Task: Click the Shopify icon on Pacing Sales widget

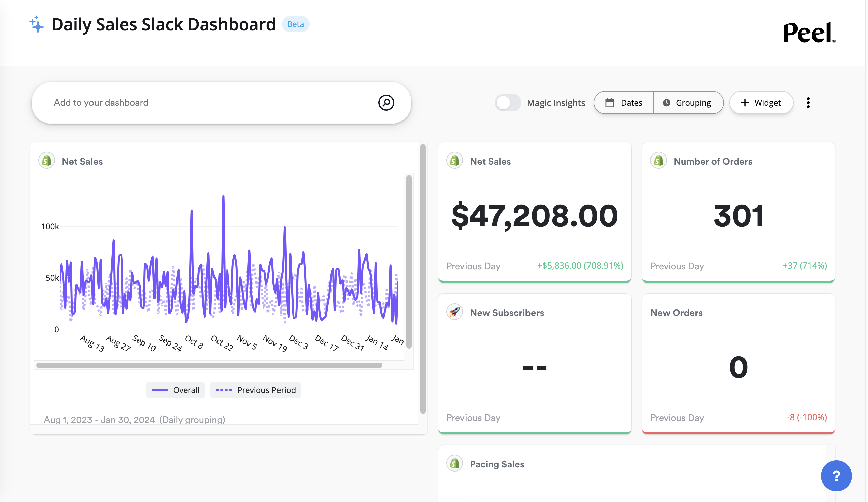Action: 455,463
